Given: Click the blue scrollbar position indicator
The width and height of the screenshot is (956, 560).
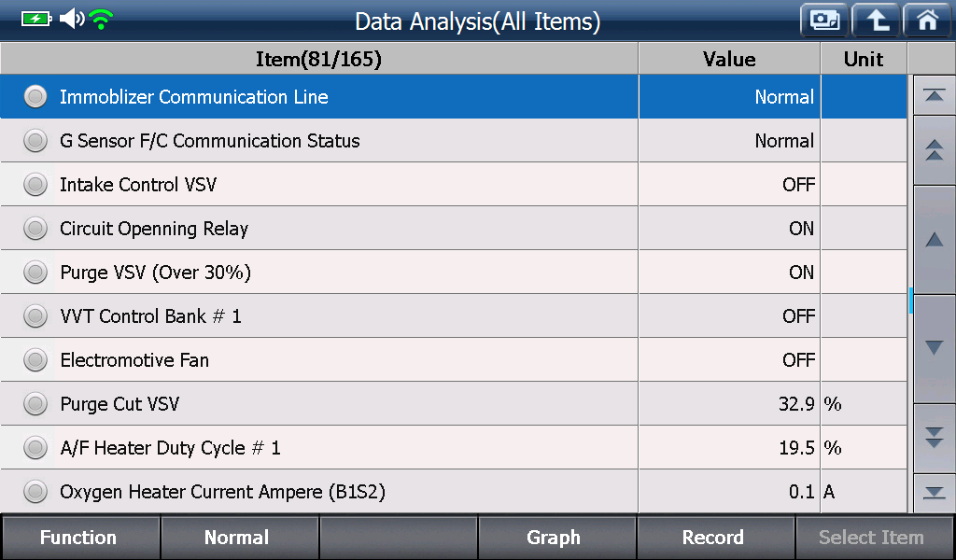Looking at the screenshot, I should click(910, 301).
